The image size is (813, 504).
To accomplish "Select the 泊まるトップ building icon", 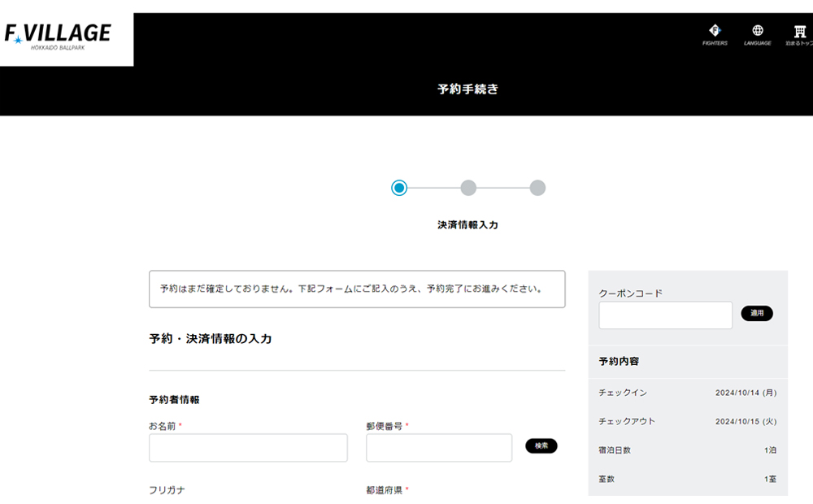I will [x=799, y=31].
